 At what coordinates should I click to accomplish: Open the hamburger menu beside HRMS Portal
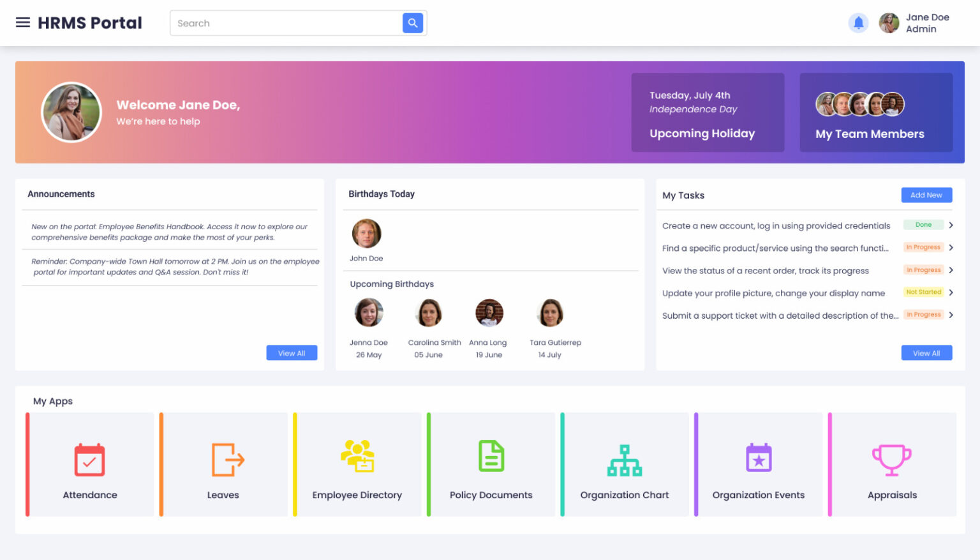pyautogui.click(x=23, y=23)
